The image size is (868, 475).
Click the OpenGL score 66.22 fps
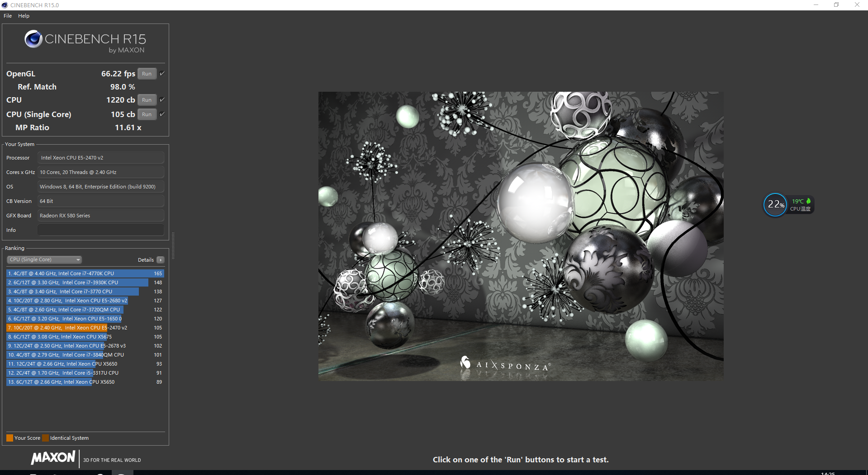pyautogui.click(x=118, y=74)
